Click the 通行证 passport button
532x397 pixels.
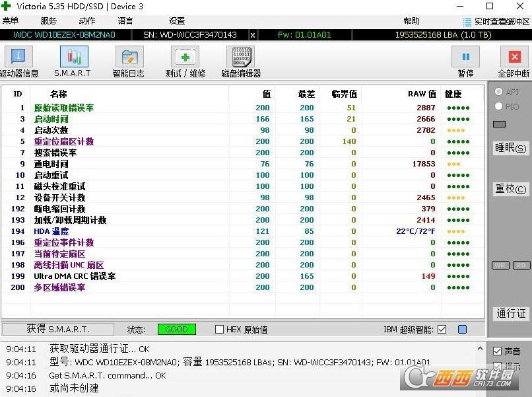tap(510, 313)
